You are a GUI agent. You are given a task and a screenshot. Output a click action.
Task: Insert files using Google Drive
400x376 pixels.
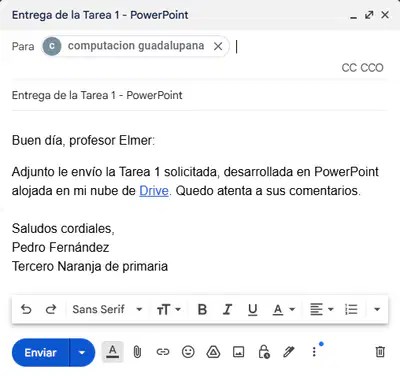click(x=213, y=352)
